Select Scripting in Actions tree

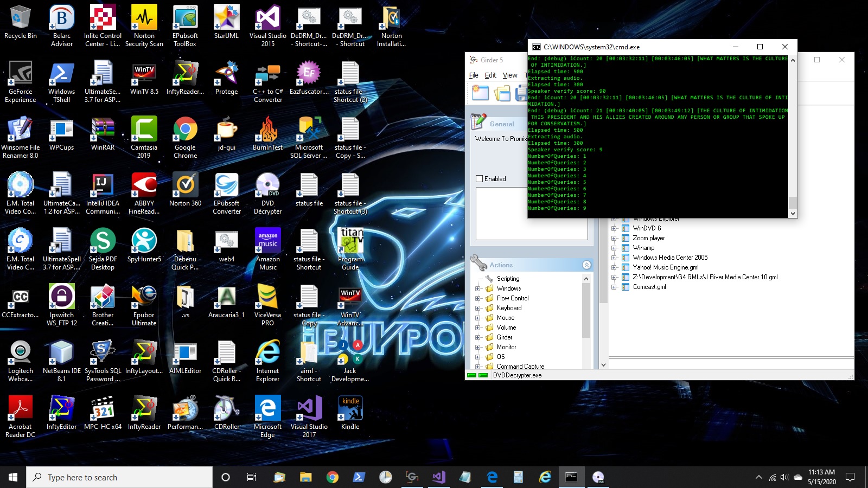tap(508, 279)
